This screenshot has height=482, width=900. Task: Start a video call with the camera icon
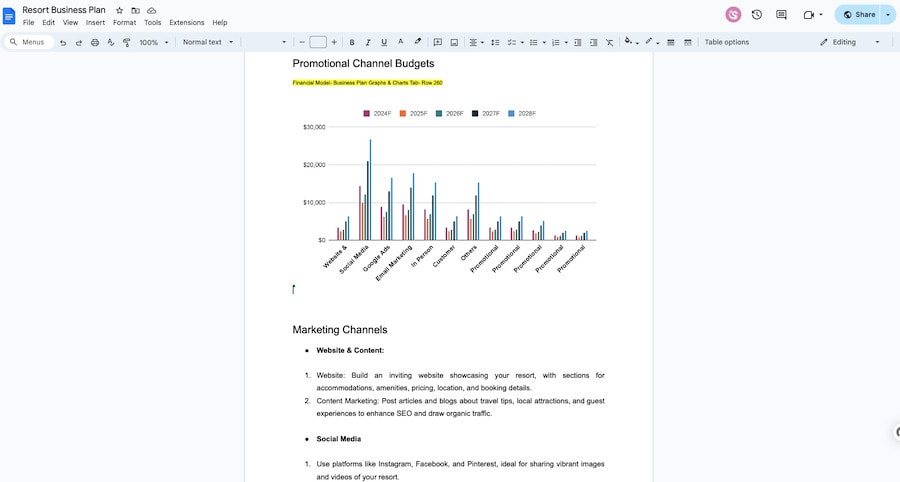point(809,15)
